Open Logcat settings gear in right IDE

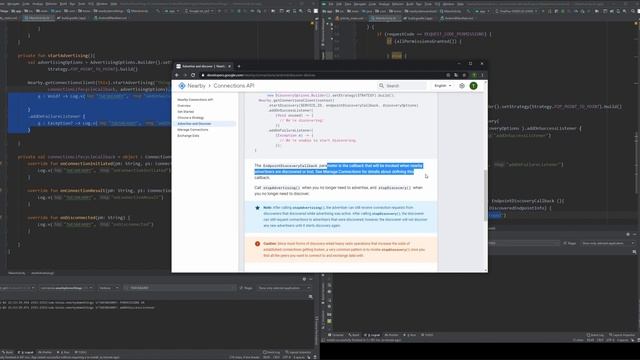click(x=628, y=234)
